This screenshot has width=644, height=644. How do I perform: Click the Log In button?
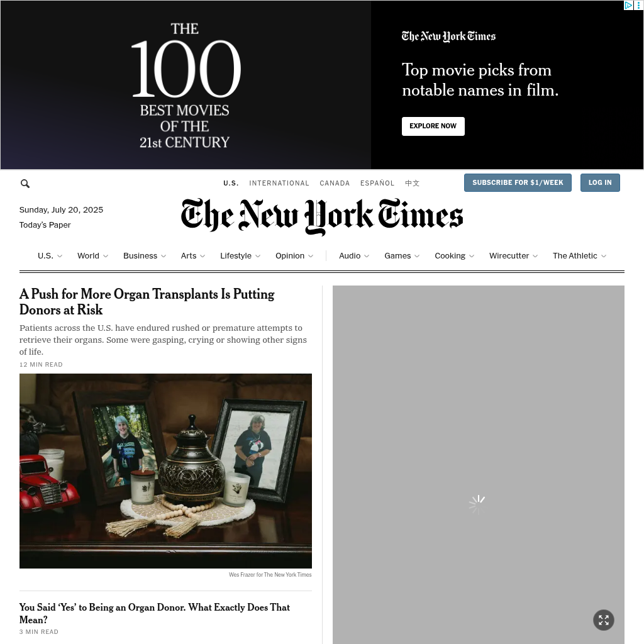599,183
